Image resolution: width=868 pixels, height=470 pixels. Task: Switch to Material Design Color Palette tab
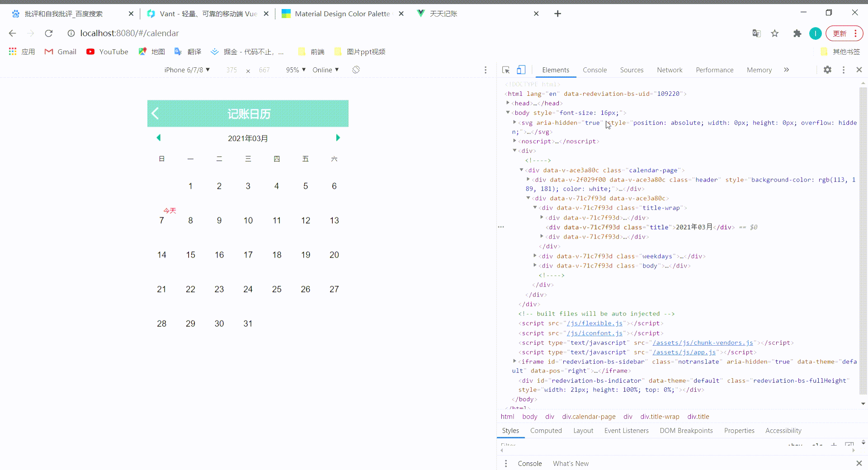pyautogui.click(x=342, y=14)
